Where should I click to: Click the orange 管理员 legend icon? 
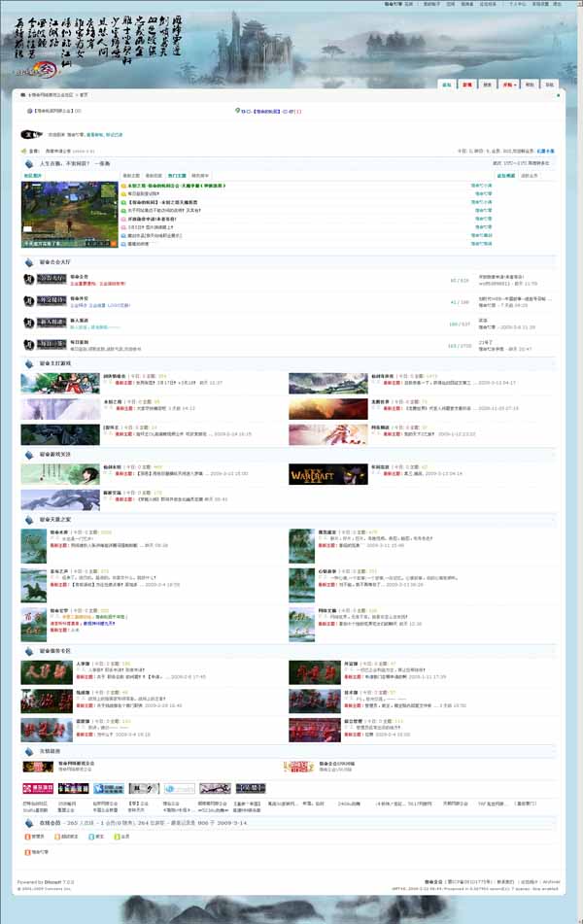point(27,837)
